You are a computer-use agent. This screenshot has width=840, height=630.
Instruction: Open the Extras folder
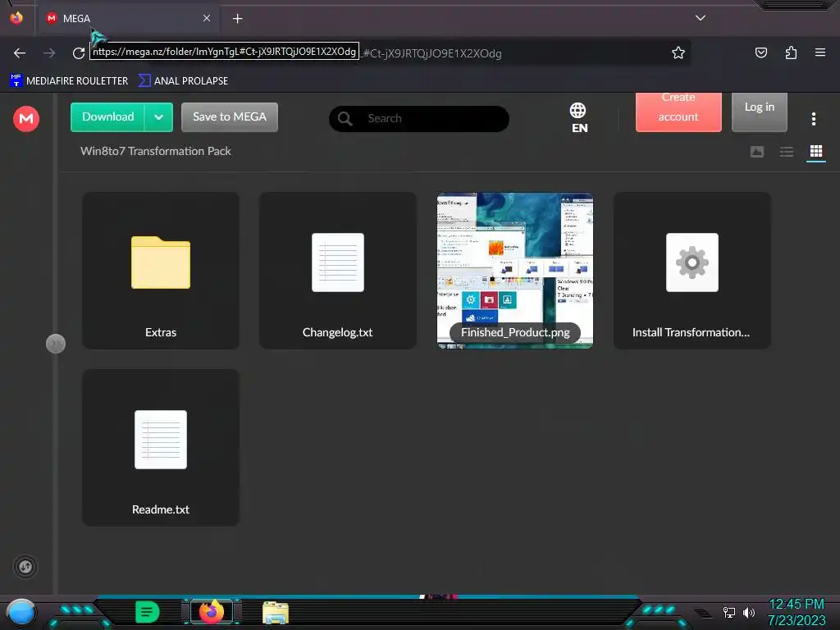coord(161,271)
